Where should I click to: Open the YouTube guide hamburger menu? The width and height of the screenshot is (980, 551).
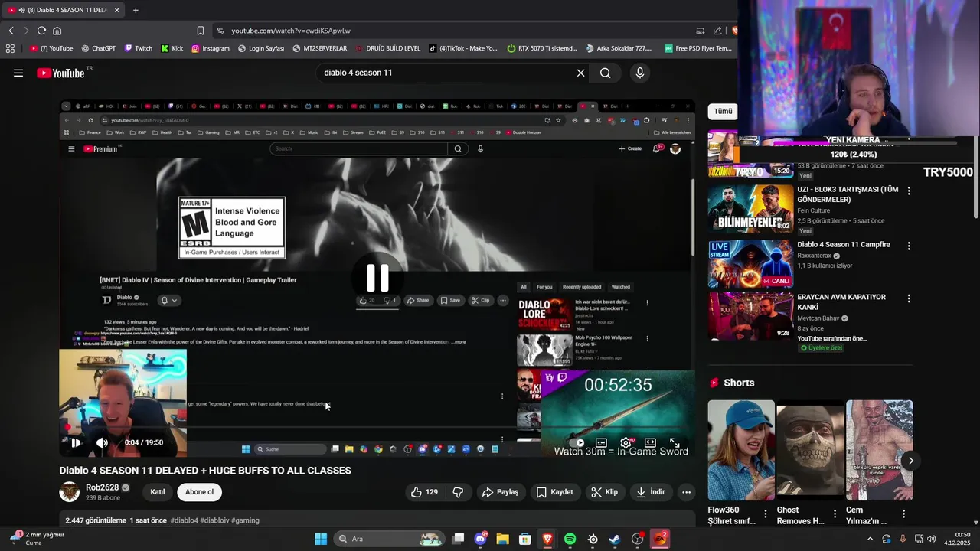click(x=18, y=73)
